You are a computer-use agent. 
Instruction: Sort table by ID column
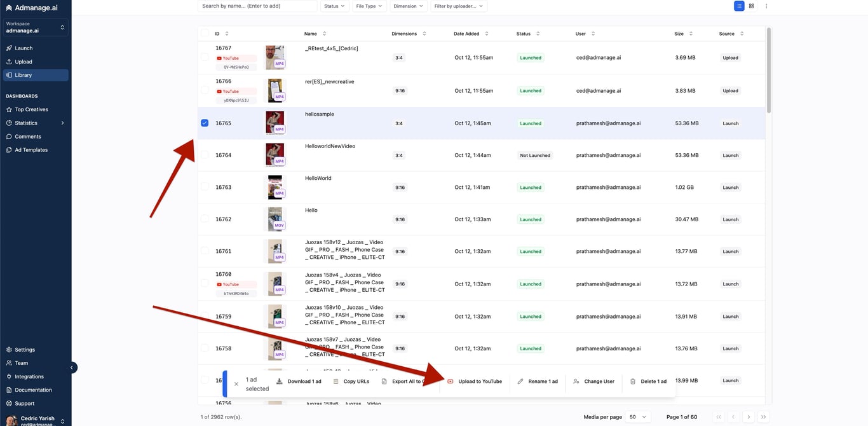point(221,34)
